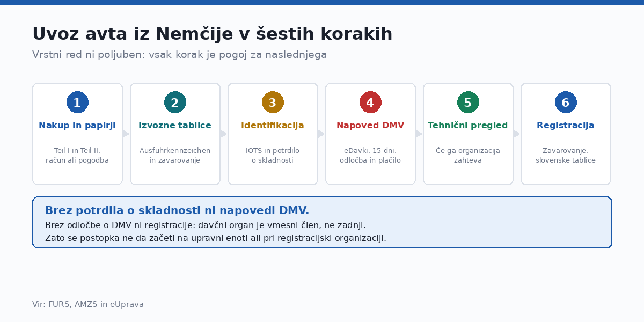The width and height of the screenshot is (644, 322).
Task: Click text 'Zavarovanje, slovenske tablice'
Action: 566,156
